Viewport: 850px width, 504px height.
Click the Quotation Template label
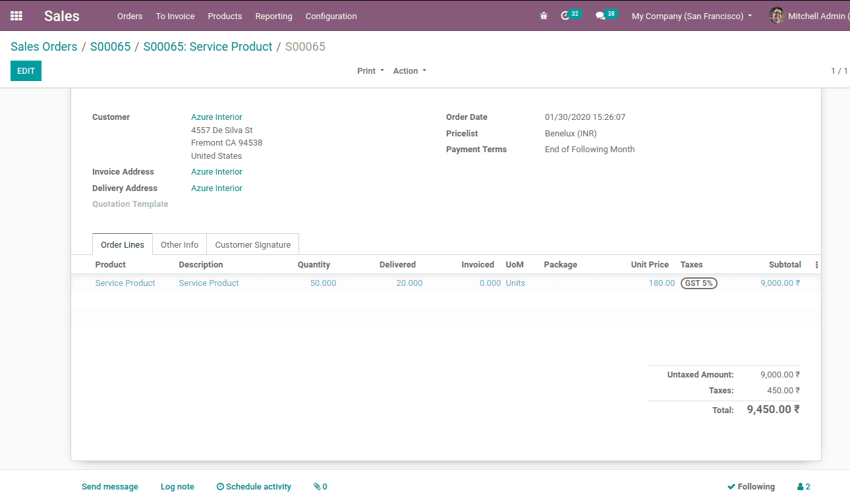130,204
